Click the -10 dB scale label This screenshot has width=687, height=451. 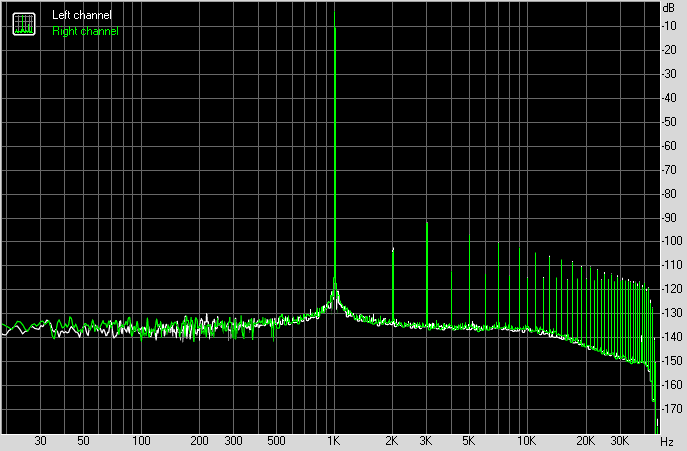[669, 26]
